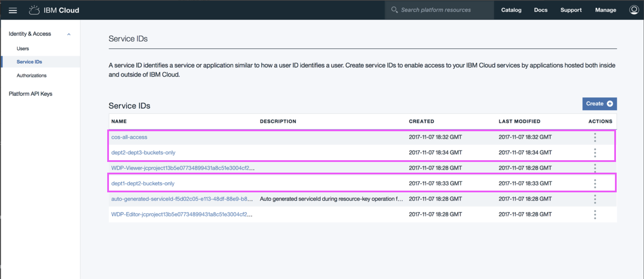Select Authorizations in the sidebar
644x279 pixels.
[x=31, y=76]
